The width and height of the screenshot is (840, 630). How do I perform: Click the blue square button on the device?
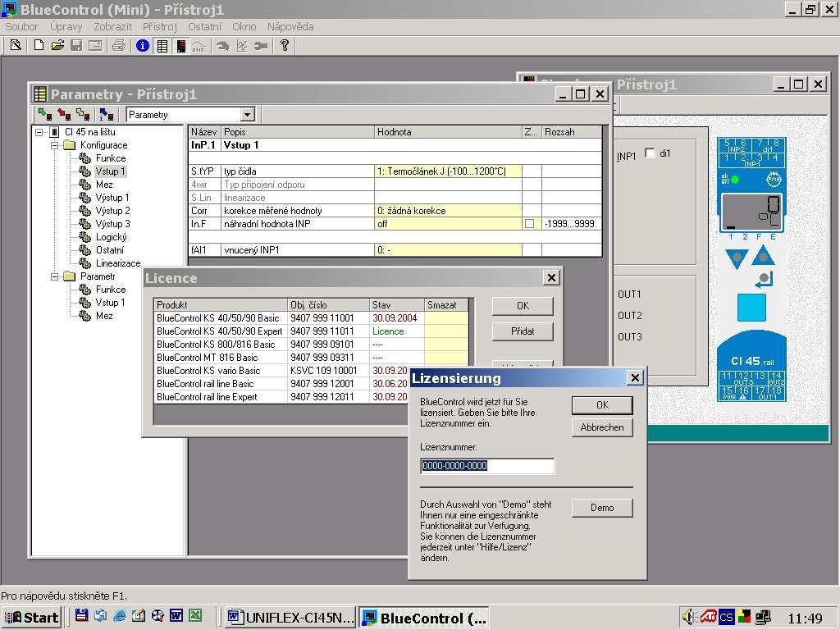[751, 308]
